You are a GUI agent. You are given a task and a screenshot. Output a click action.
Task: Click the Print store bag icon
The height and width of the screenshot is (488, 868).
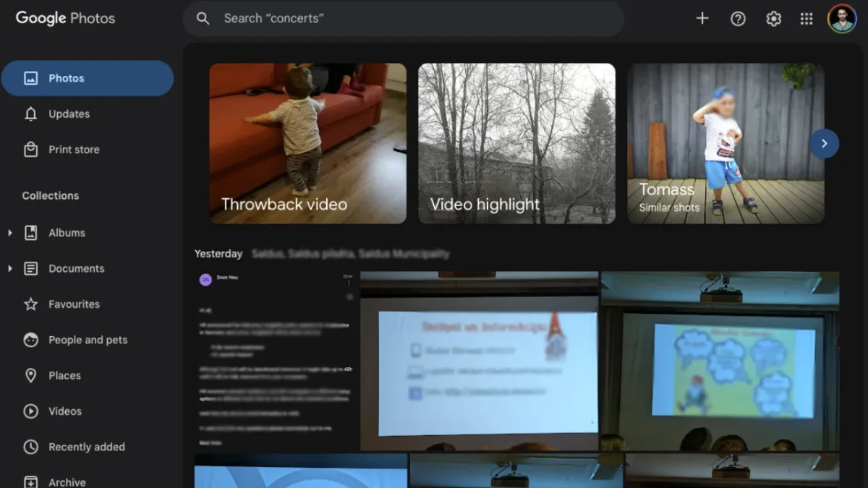click(x=30, y=150)
